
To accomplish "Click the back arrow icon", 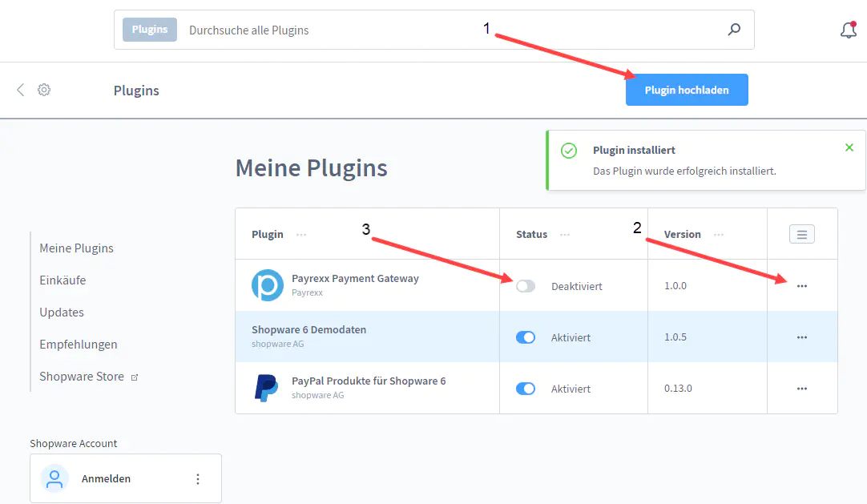I will (21, 90).
